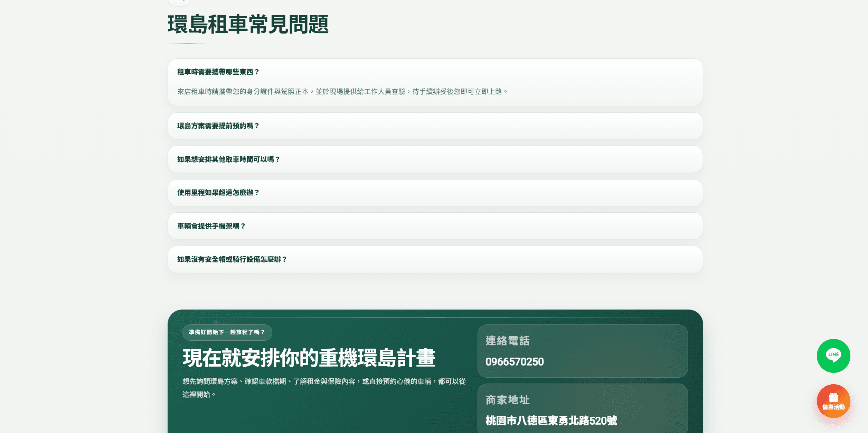
Task: Click the 商家地址 label
Action: click(x=507, y=400)
